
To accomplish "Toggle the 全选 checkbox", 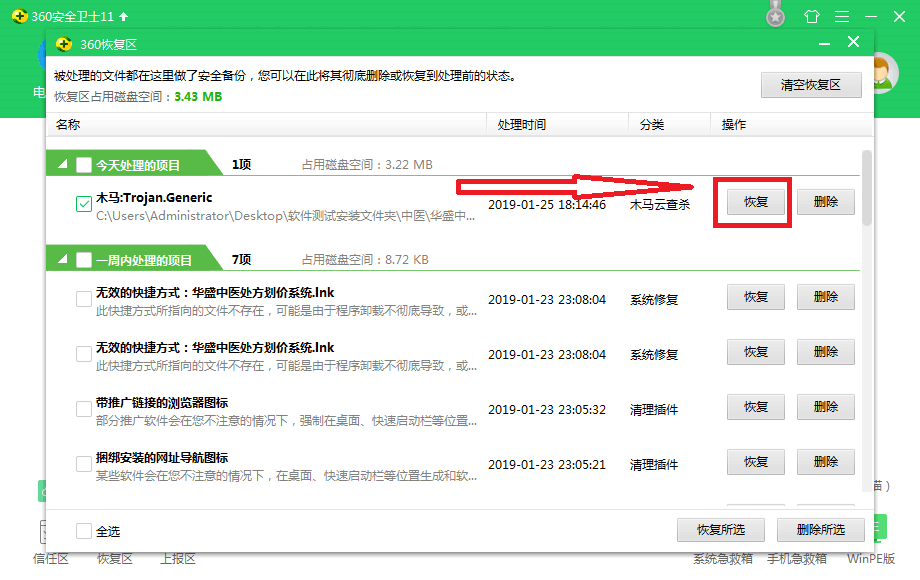I will [84, 531].
